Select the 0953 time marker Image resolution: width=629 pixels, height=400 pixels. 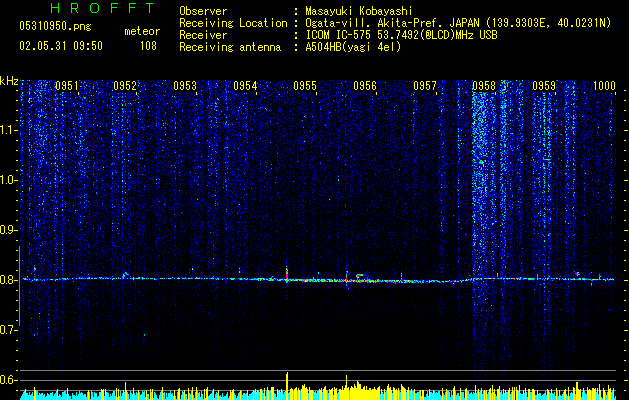185,85
